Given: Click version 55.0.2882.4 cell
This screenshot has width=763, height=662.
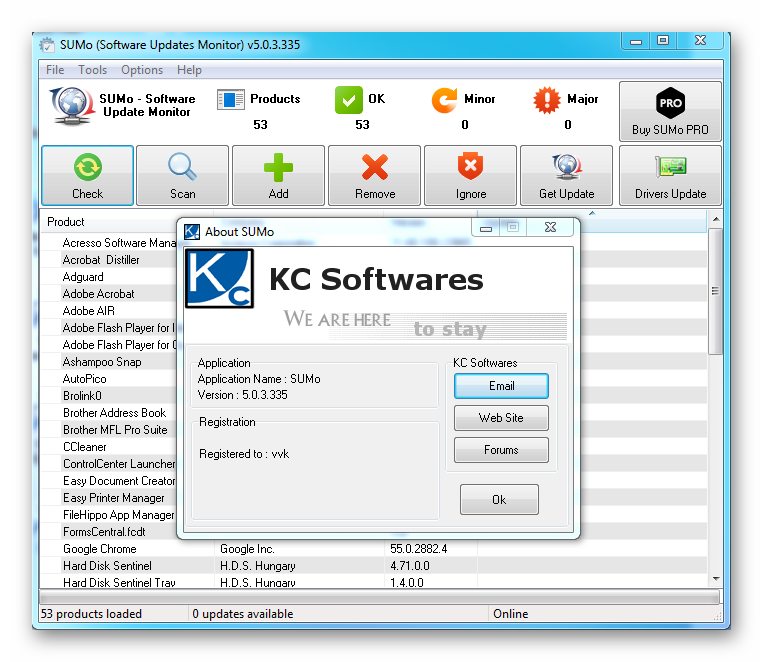Looking at the screenshot, I should tap(418, 549).
